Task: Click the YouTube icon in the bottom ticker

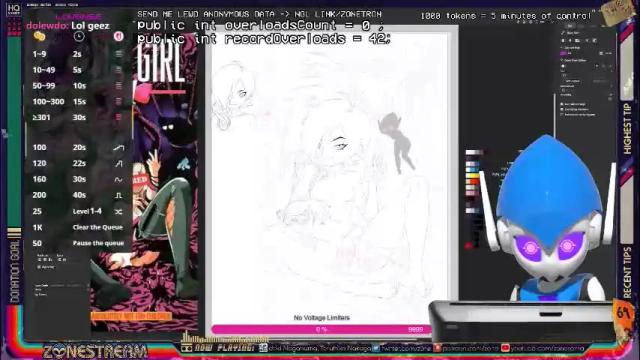Action: [505, 348]
